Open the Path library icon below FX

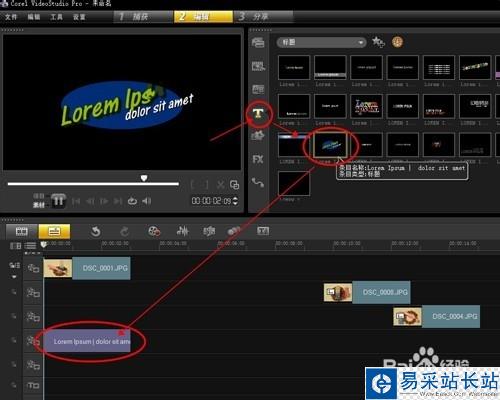258,183
